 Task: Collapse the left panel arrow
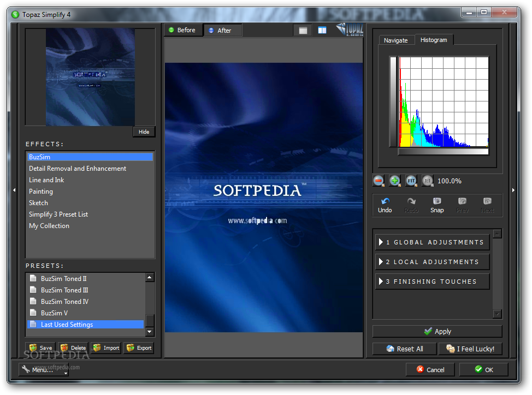point(14,190)
